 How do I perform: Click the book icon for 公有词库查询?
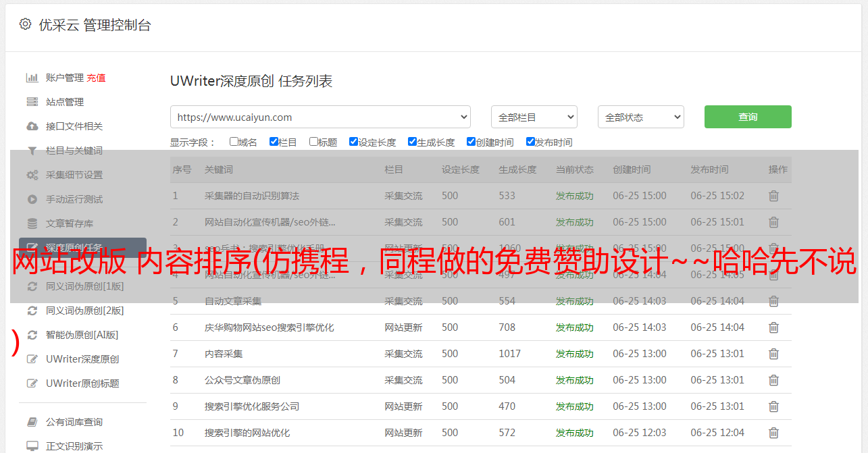[x=32, y=422]
